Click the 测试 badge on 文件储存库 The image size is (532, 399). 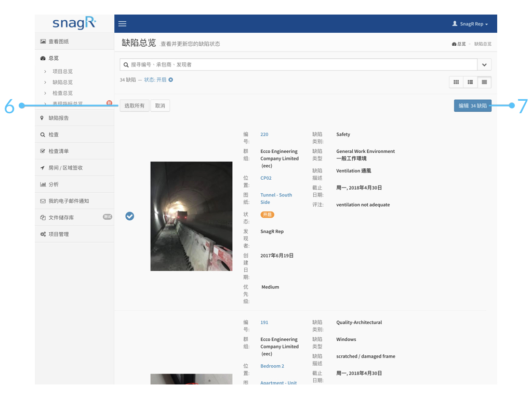(108, 217)
